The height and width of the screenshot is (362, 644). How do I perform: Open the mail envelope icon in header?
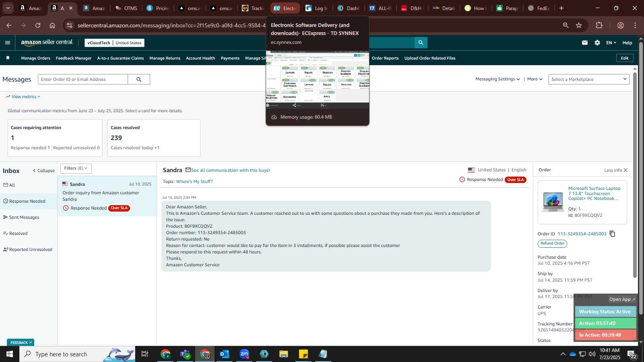pyautogui.click(x=585, y=43)
